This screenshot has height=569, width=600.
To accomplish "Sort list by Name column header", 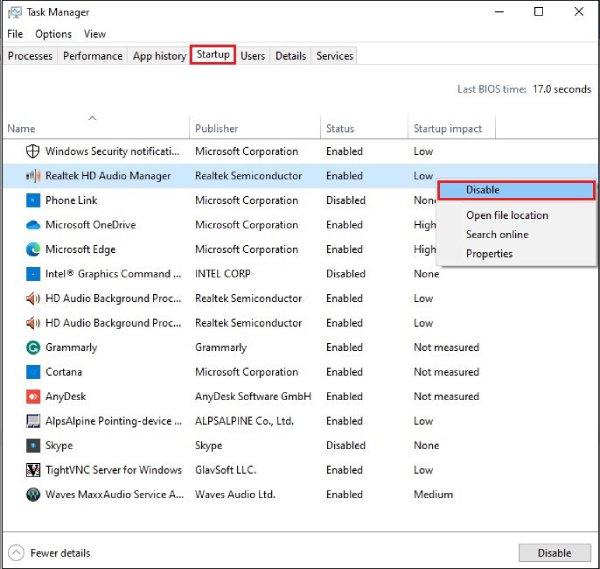I will coord(21,129).
